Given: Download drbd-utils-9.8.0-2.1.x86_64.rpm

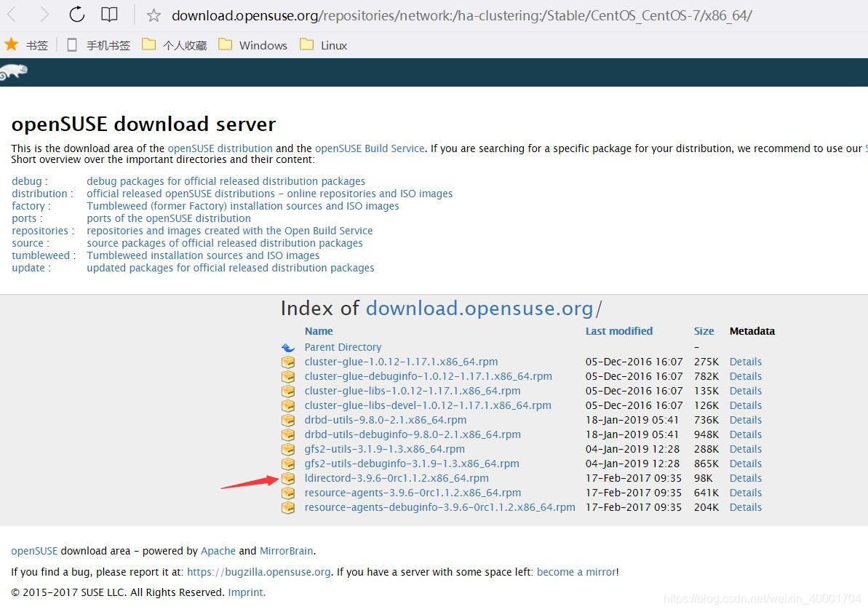Looking at the screenshot, I should (386, 420).
